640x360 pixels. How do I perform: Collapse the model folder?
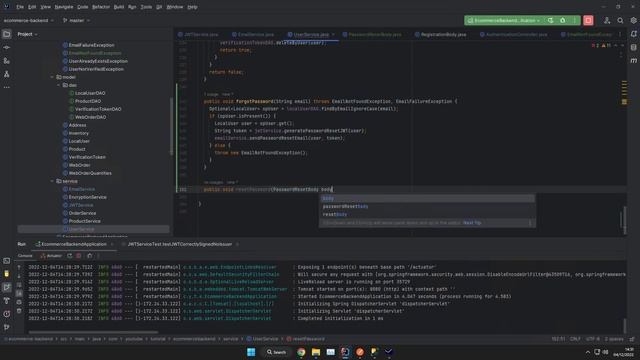pyautogui.click(x=52, y=77)
